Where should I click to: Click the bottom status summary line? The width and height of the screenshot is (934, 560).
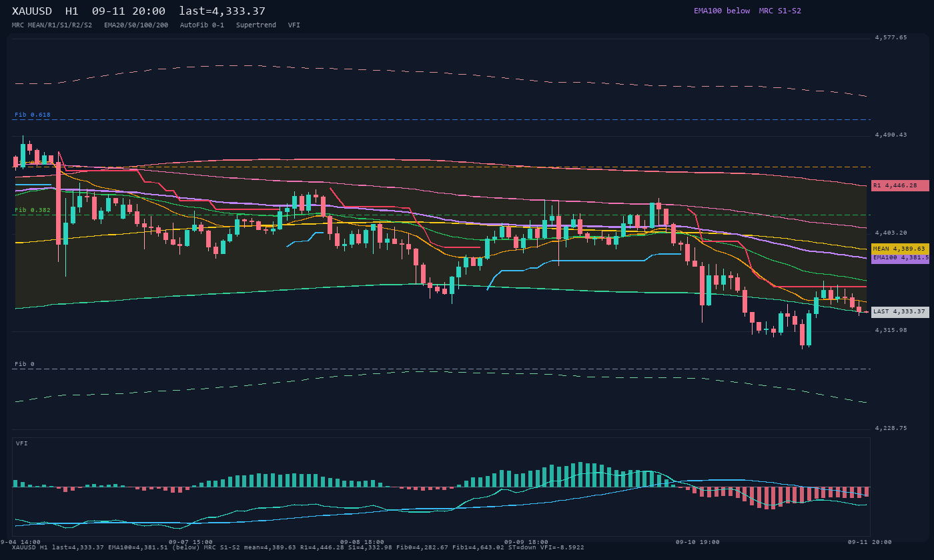coord(298,548)
